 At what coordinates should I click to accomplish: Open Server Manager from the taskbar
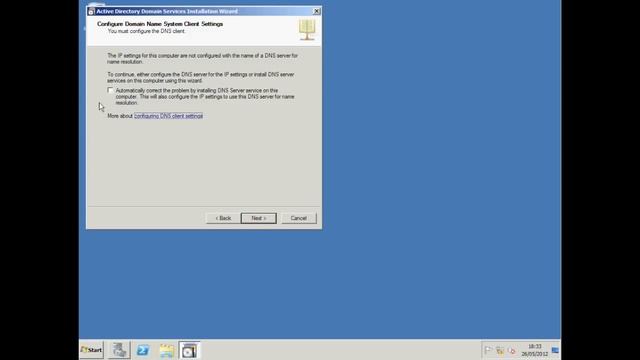pos(119,350)
